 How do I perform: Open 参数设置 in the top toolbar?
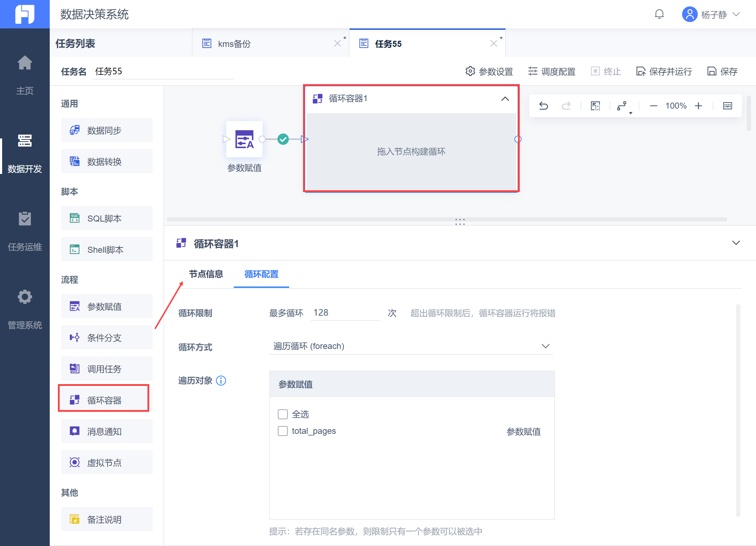click(489, 71)
